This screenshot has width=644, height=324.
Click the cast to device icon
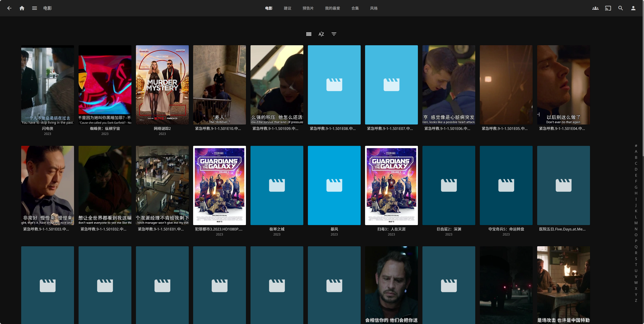tap(608, 8)
